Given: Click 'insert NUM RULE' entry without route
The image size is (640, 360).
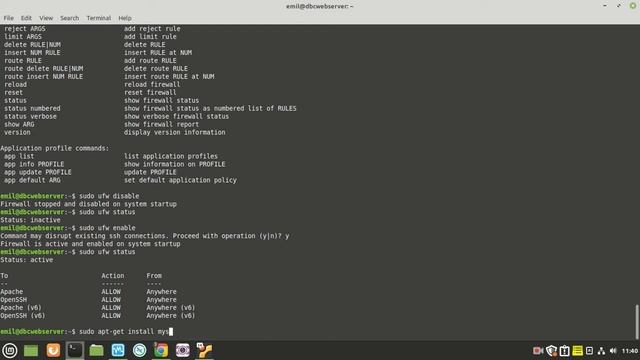Looking at the screenshot, I should (x=32, y=53).
